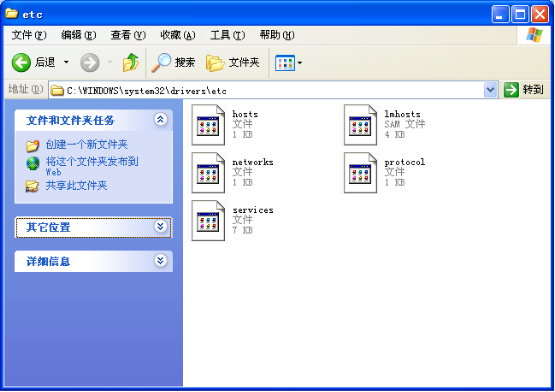
Task: Select the protocol file icon
Action: click(x=360, y=172)
